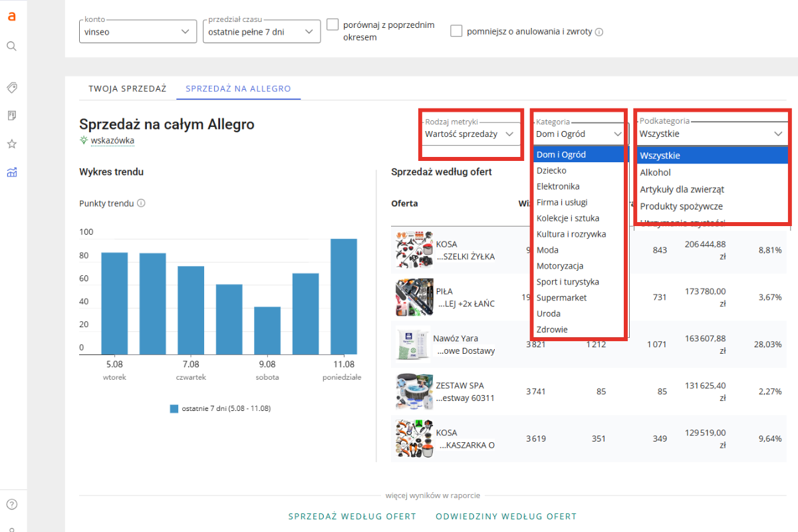Click the blue legend swatch for ostatnie 7 dni

tap(174, 409)
